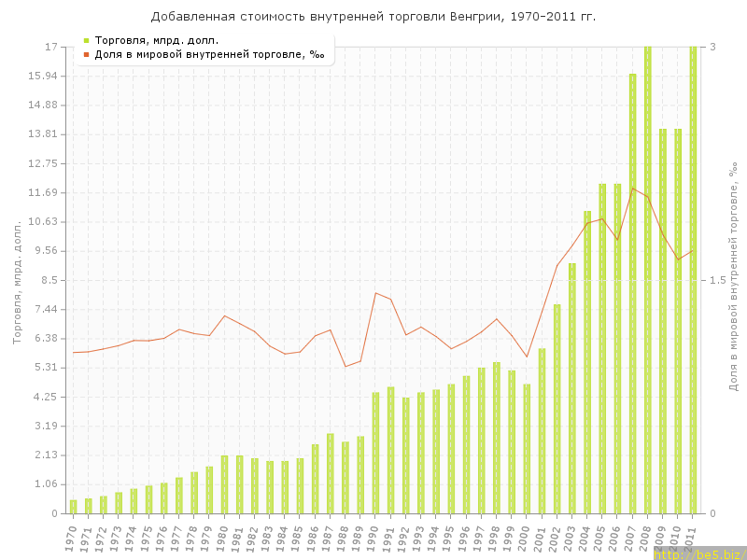
Task: Open the be5.biz watermark link
Action: click(698, 553)
